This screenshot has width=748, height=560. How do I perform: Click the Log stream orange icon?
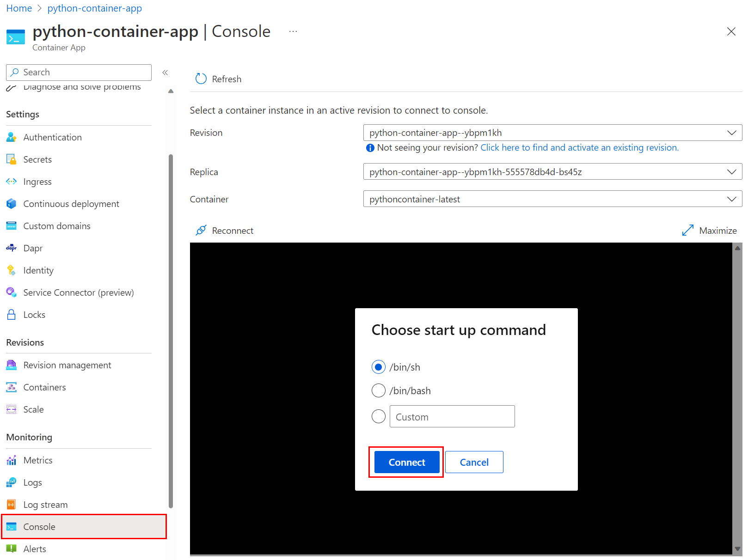tap(12, 505)
